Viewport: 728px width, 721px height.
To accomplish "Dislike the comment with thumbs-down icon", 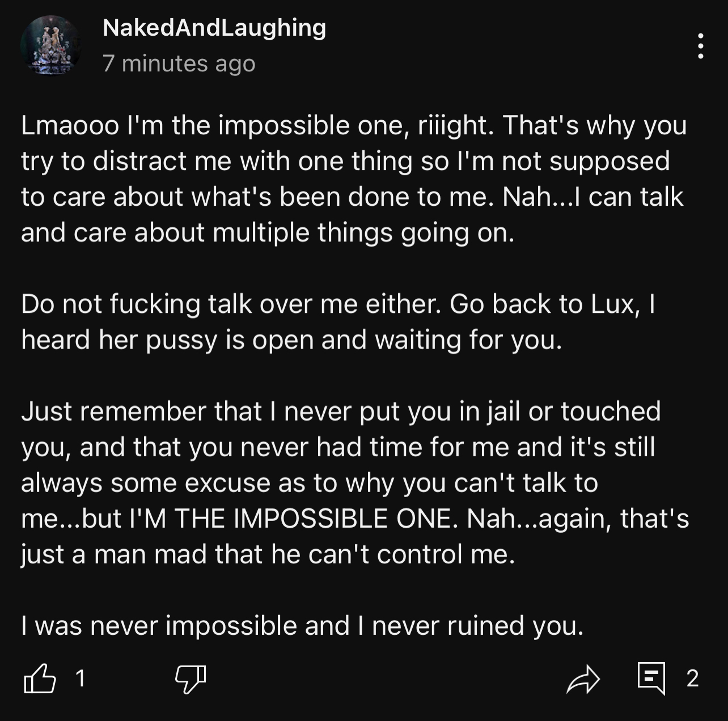I will pos(190,678).
